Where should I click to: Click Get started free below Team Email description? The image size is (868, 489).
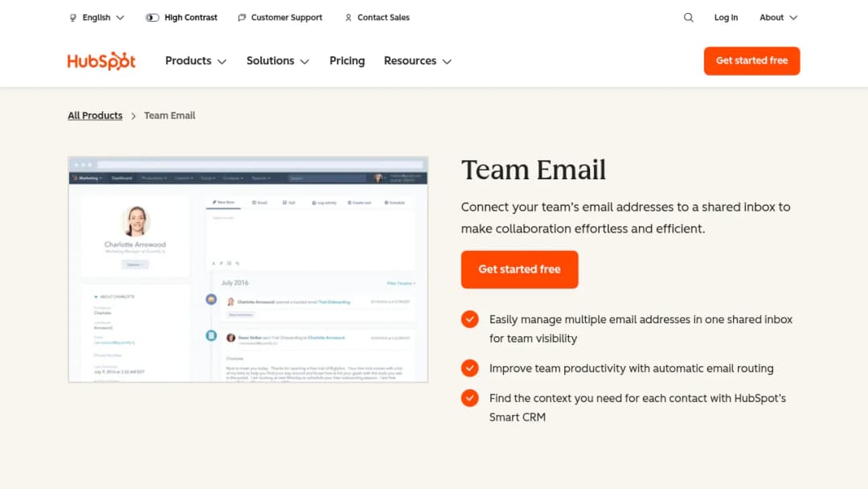[x=519, y=269]
